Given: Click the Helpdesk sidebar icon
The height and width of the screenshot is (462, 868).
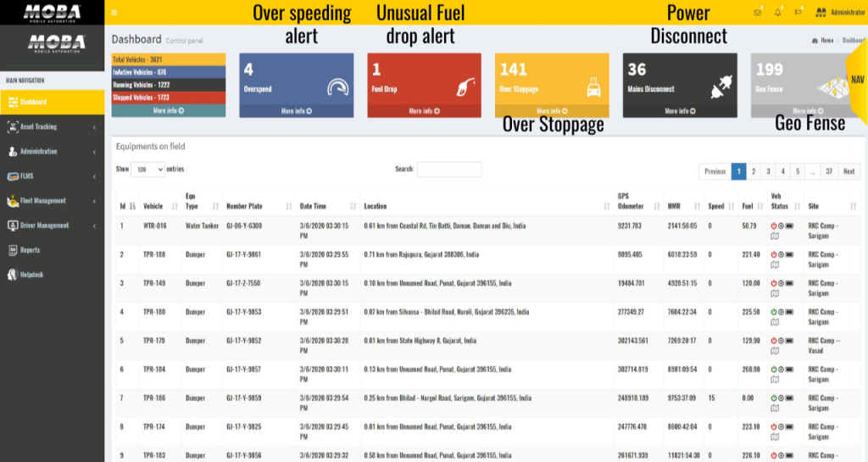Looking at the screenshot, I should point(13,275).
